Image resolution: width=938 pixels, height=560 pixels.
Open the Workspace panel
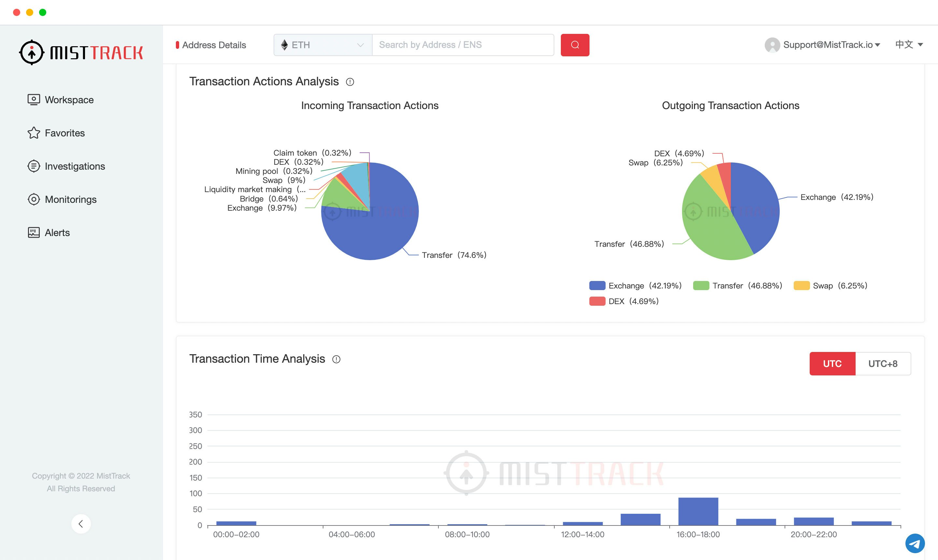pos(69,100)
